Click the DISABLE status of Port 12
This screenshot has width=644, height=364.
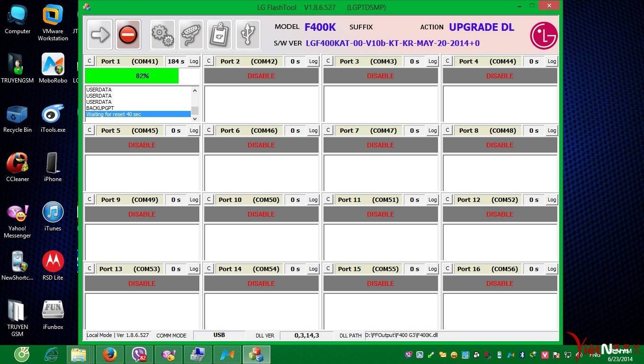coord(500,214)
